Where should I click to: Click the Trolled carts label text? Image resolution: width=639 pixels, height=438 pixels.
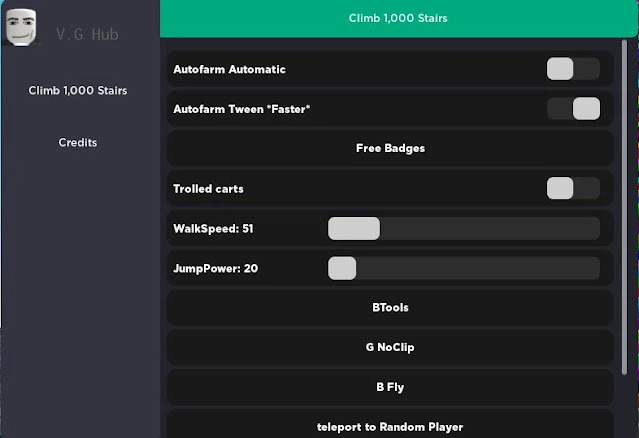[x=208, y=189]
